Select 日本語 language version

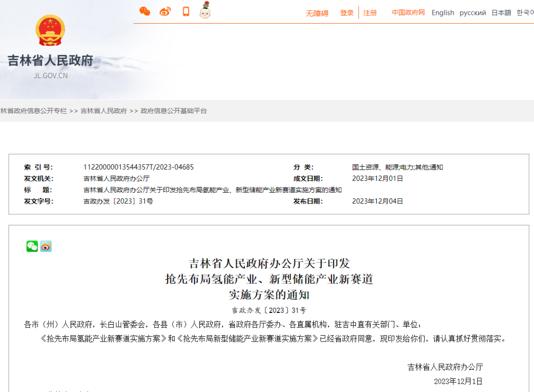(501, 13)
